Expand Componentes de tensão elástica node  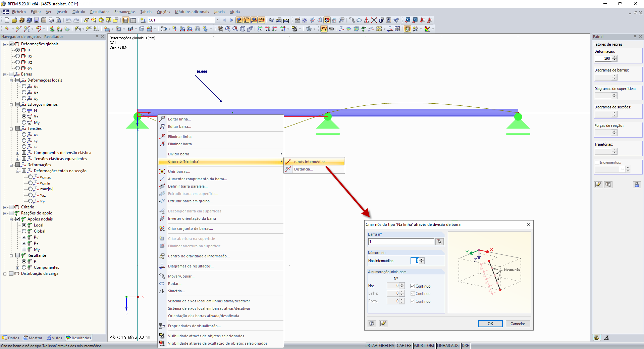tap(18, 153)
